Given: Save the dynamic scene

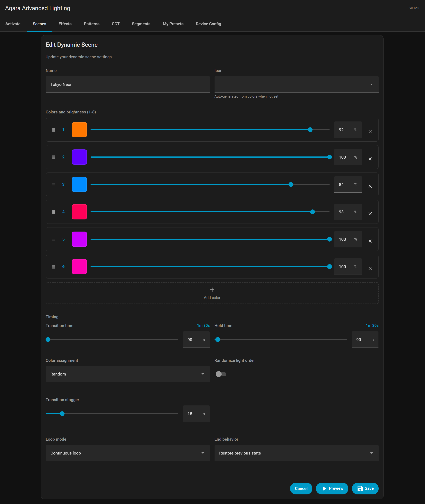Looking at the screenshot, I should (x=365, y=488).
